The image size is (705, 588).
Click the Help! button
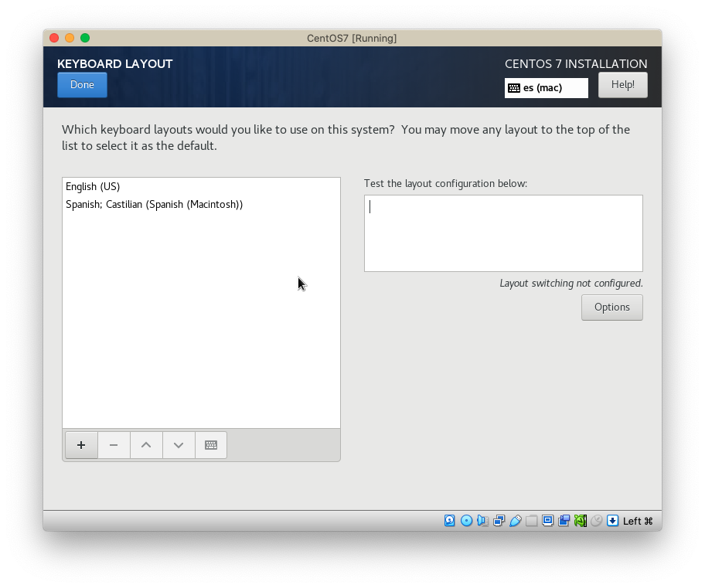tap(622, 85)
